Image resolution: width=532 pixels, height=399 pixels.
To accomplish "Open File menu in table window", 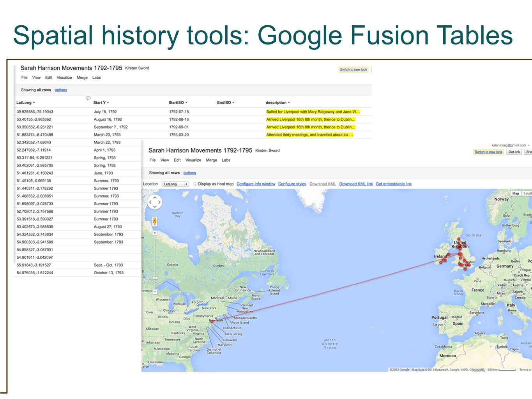I will click(x=25, y=78).
